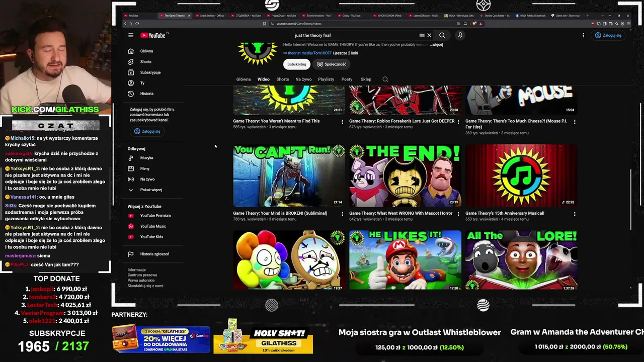Click the Na żywo broadcast icon in sidebar
The height and width of the screenshot is (362, 644).
(131, 179)
